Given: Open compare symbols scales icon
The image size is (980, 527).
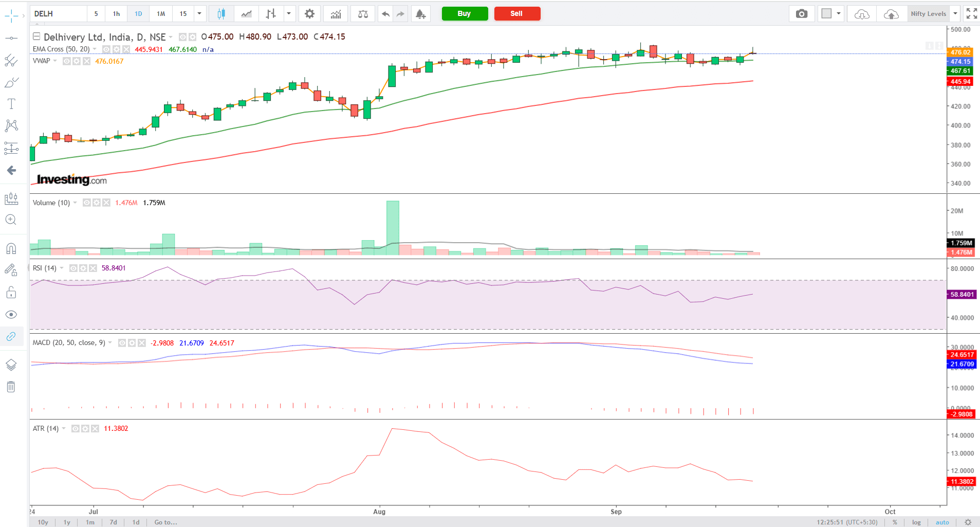Looking at the screenshot, I should click(x=363, y=14).
